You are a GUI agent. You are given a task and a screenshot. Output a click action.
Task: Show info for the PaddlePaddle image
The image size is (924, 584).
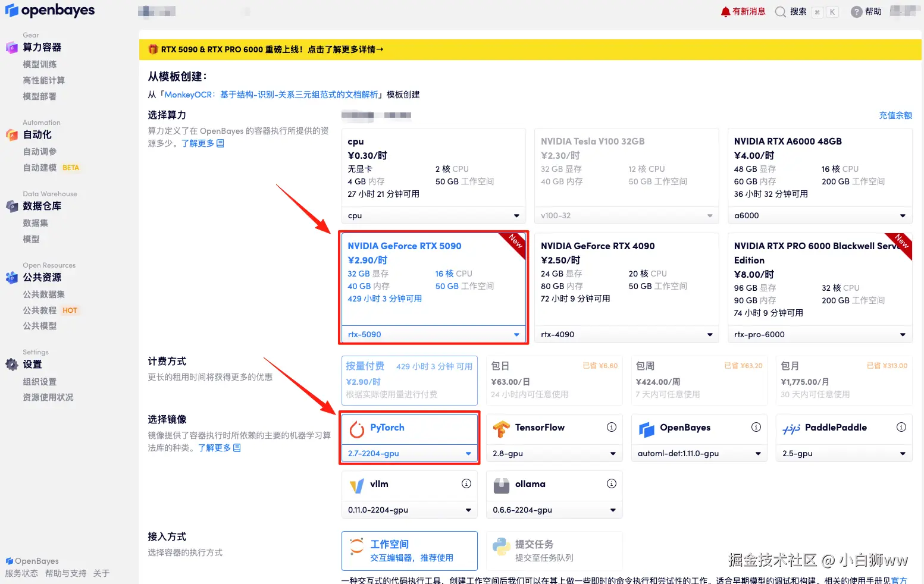[x=901, y=427]
